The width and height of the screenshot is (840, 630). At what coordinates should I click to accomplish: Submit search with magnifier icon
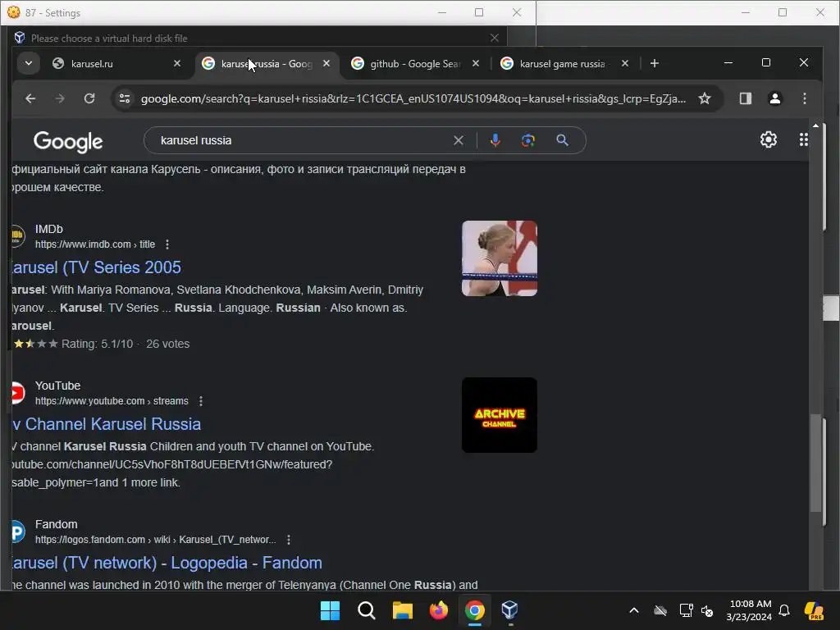(x=562, y=140)
